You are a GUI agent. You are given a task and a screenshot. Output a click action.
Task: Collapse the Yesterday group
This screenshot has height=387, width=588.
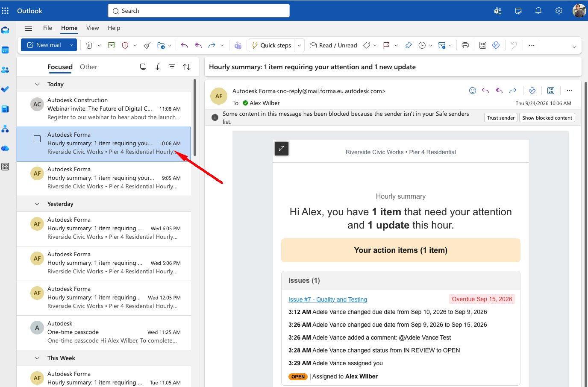(x=37, y=204)
